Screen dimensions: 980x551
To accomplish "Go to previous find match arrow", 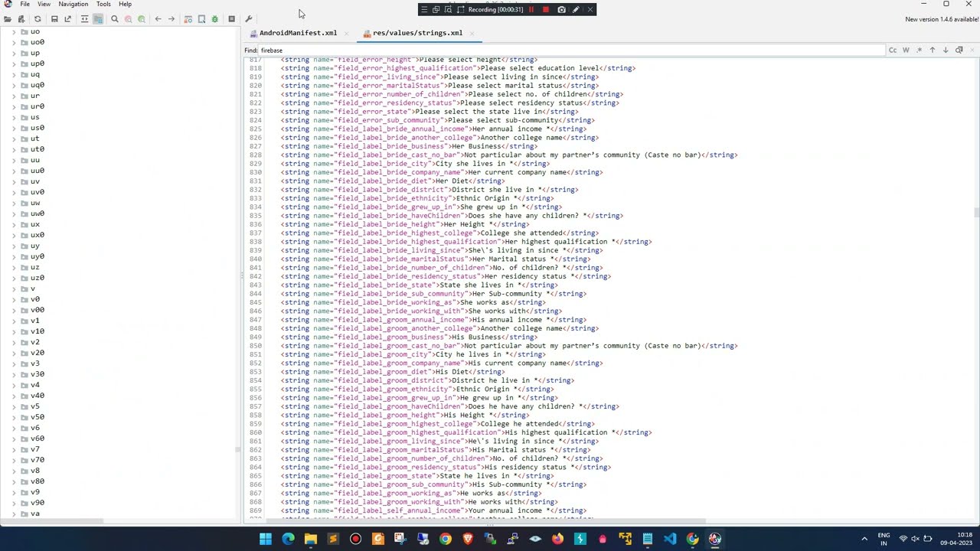I will click(x=932, y=51).
